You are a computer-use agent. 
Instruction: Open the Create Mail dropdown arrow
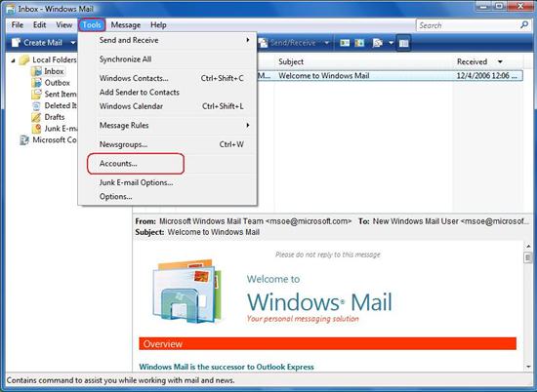coord(72,43)
